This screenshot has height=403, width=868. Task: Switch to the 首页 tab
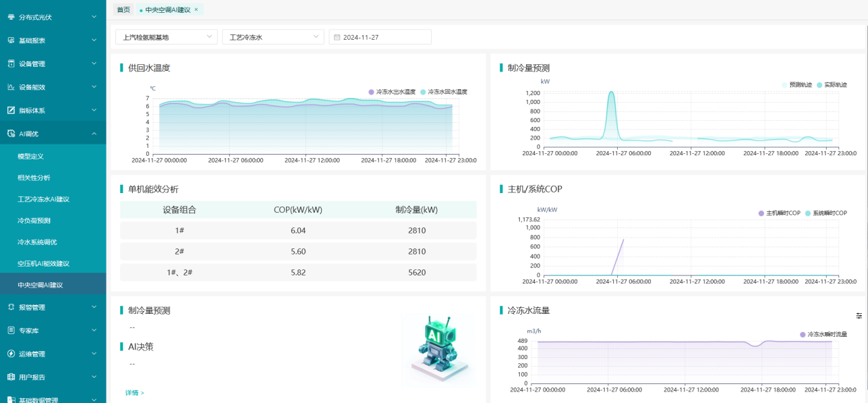pos(123,9)
